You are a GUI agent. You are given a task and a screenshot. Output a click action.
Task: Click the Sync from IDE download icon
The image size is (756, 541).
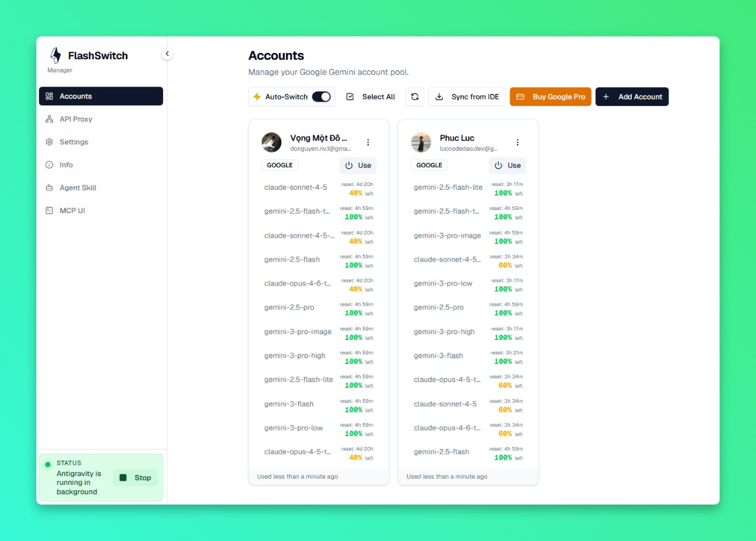point(440,96)
